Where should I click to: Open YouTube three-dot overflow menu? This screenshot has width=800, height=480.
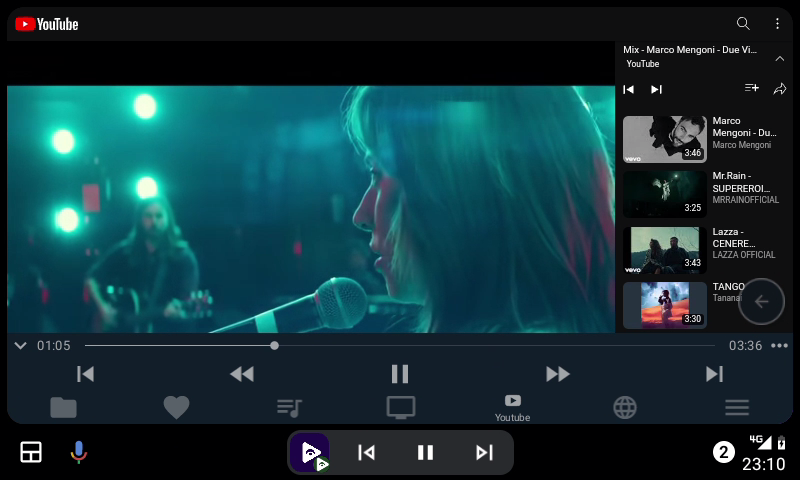[x=777, y=23]
